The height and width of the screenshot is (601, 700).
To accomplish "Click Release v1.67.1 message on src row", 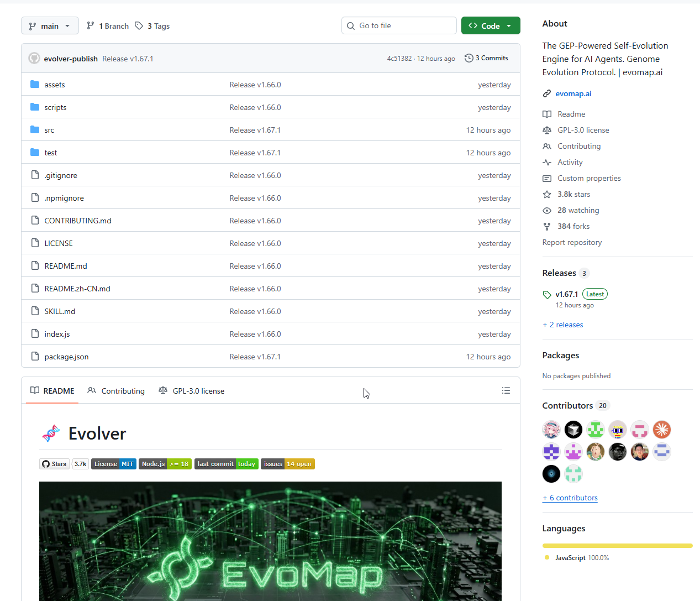I will (x=255, y=130).
